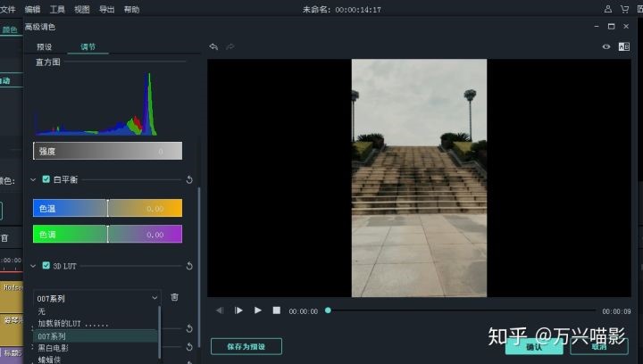Open the 文件 menu
Viewport: 643px width, 364px height.
click(x=7, y=9)
